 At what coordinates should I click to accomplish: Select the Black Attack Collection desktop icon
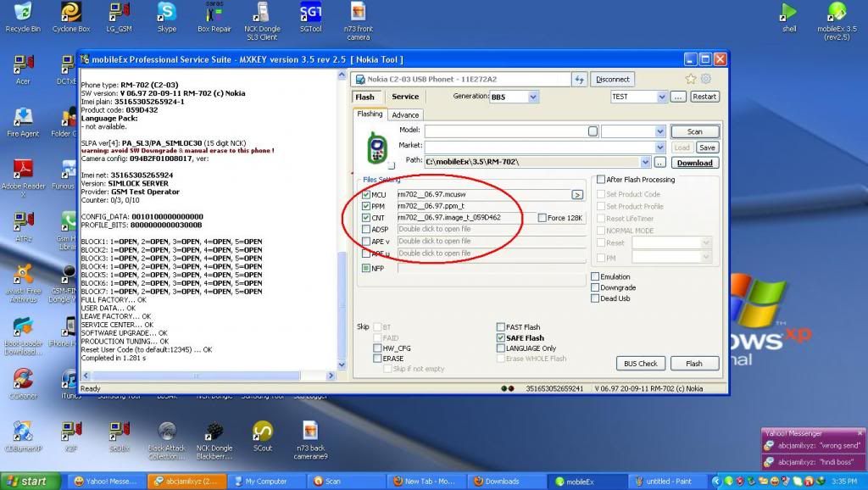[x=167, y=440]
